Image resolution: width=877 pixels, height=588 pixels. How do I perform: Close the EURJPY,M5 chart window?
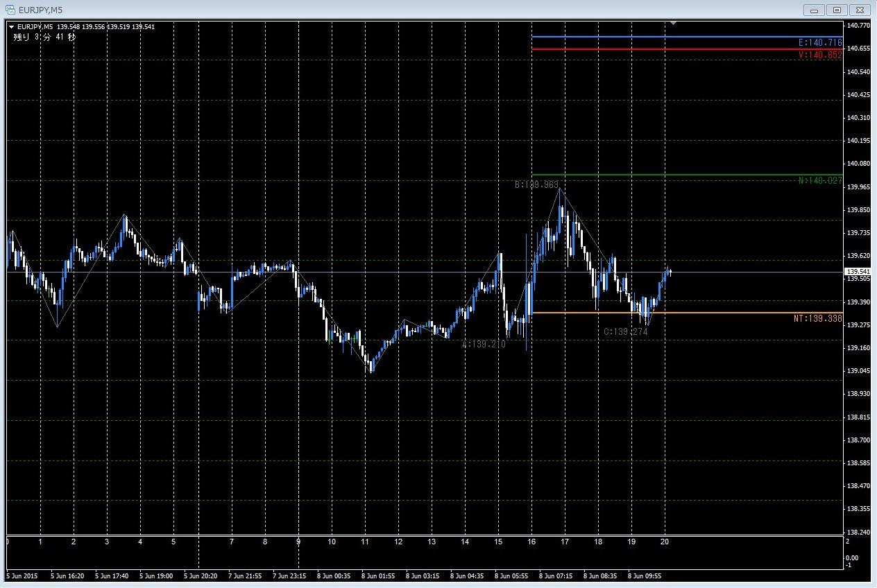click(x=860, y=10)
